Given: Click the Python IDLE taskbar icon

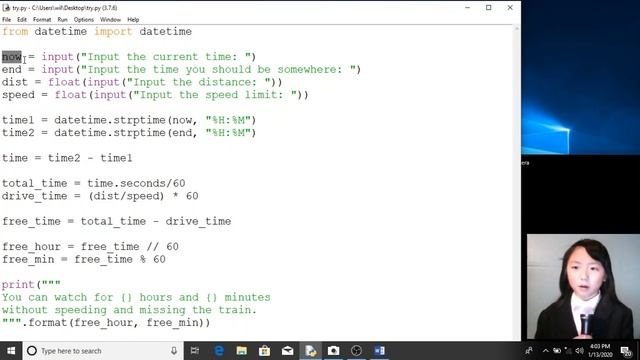Looking at the screenshot, I should 311,351.
